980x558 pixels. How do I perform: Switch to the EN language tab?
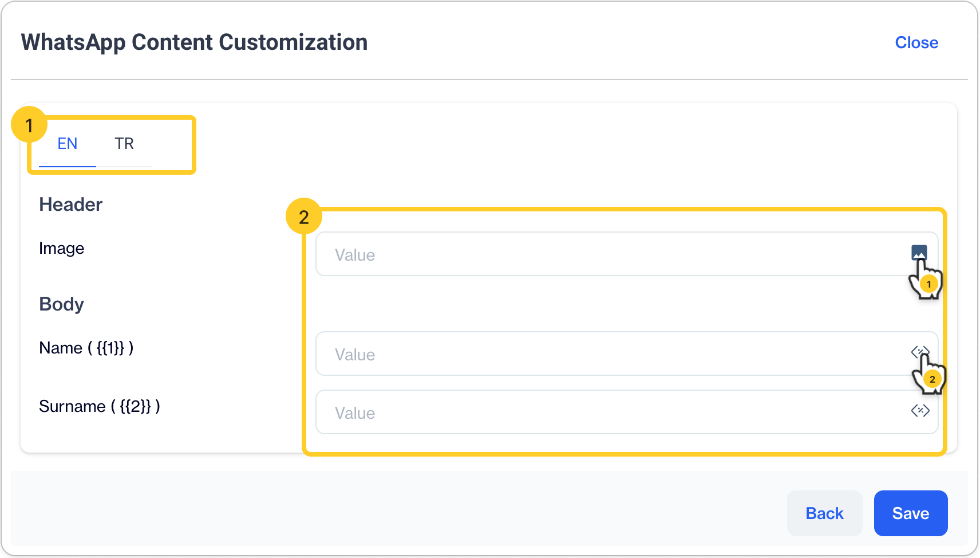(x=68, y=144)
